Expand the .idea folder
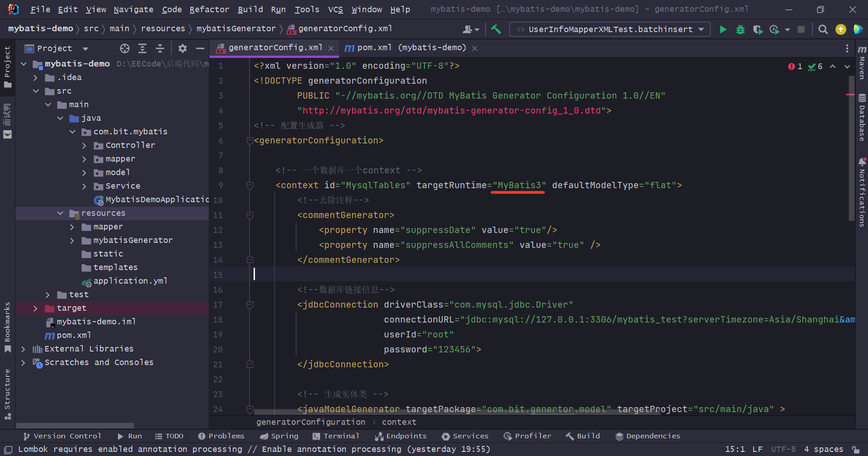868x456 pixels. [36, 77]
